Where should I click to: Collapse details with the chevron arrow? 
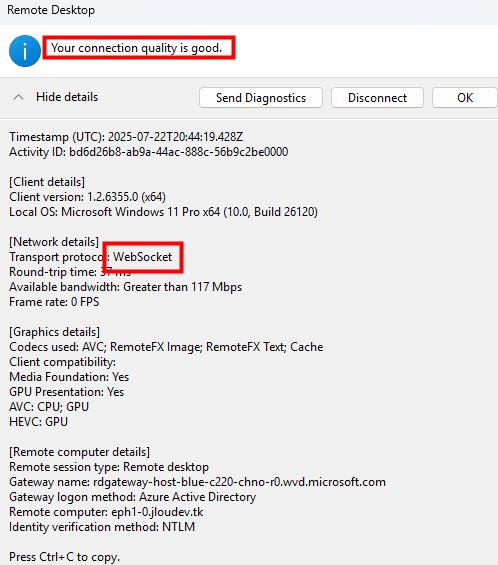18,97
